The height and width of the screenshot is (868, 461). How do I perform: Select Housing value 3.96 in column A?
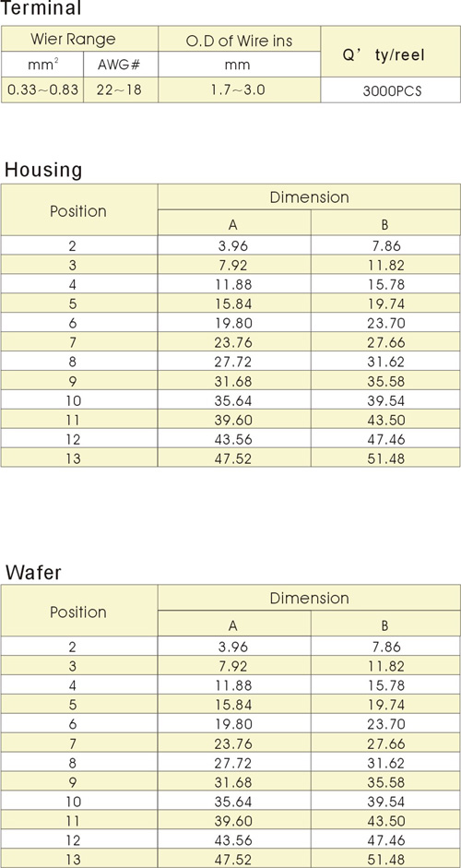point(233,245)
